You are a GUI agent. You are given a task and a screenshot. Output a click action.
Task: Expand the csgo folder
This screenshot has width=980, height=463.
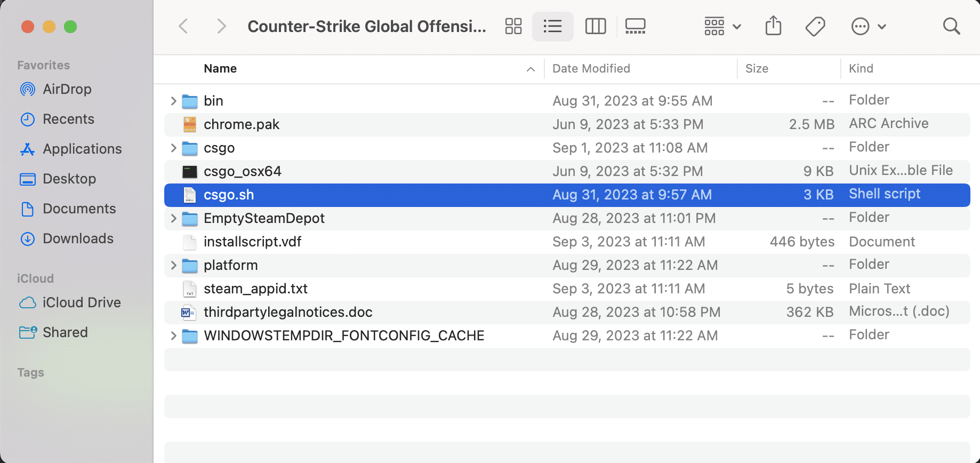click(x=173, y=148)
